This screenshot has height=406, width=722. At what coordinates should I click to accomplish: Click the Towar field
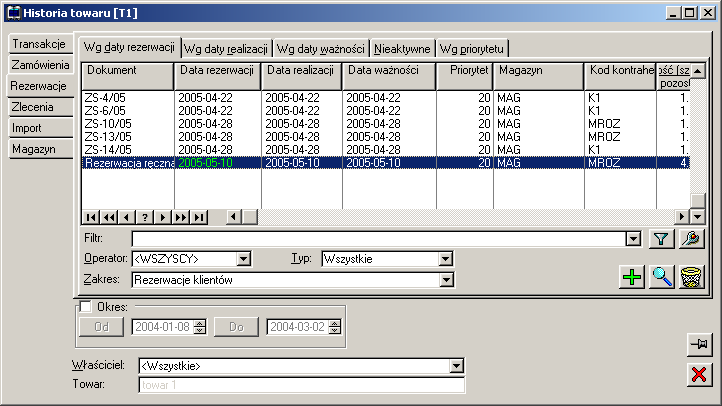pos(302,385)
